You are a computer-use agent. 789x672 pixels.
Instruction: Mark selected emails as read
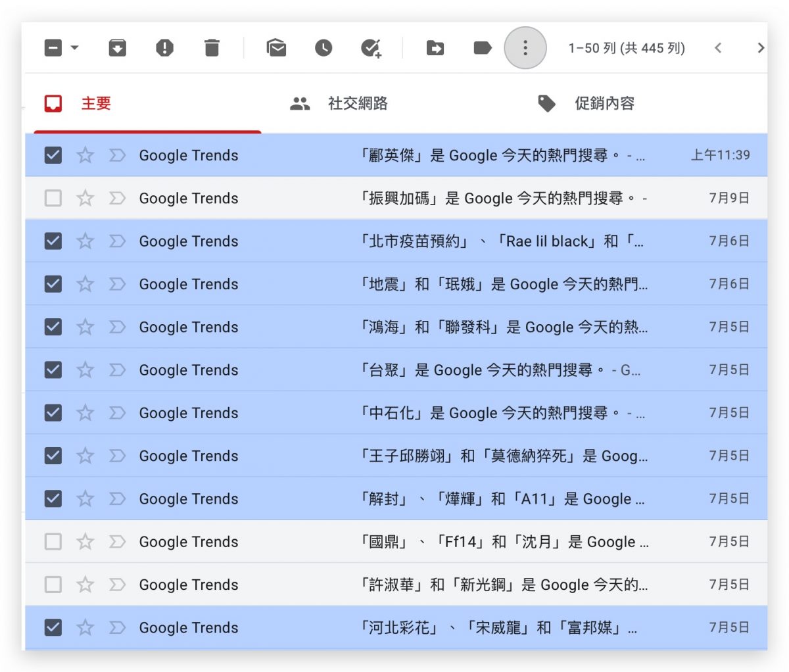(276, 48)
